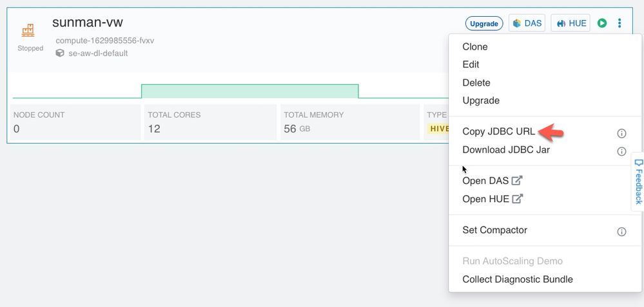This screenshot has width=644, height=307.
Task: Click the cube icon beside se-aw-dl-default
Action: (60, 53)
